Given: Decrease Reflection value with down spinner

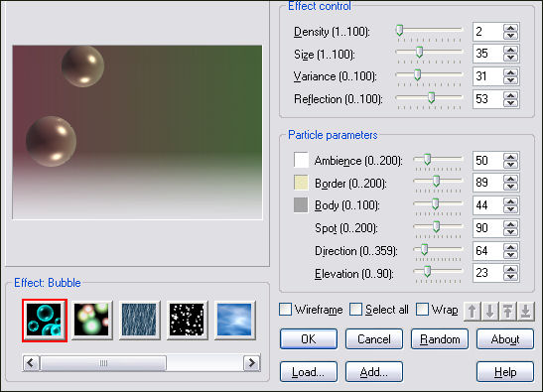Looking at the screenshot, I should pos(511,103).
